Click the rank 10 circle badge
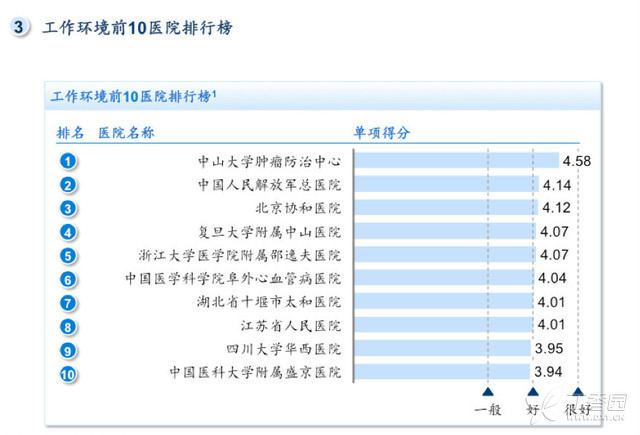 click(68, 374)
